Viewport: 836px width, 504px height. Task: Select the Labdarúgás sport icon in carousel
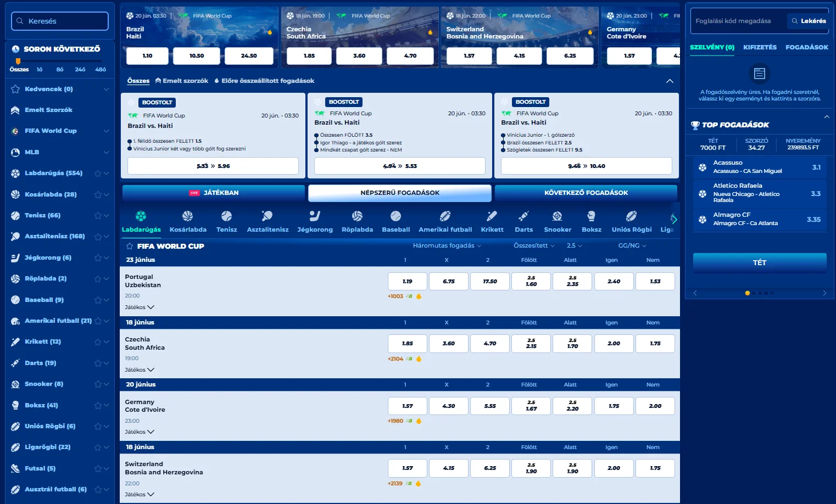pos(141,216)
